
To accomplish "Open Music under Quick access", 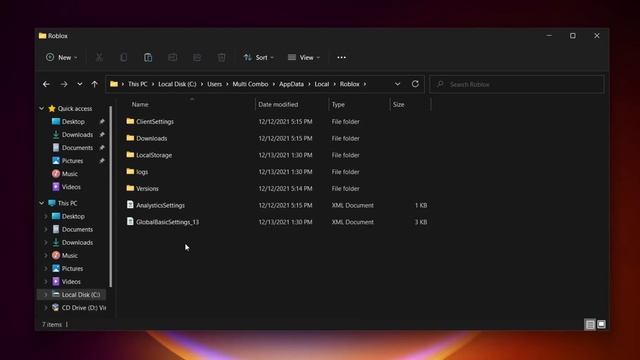I will (69, 174).
